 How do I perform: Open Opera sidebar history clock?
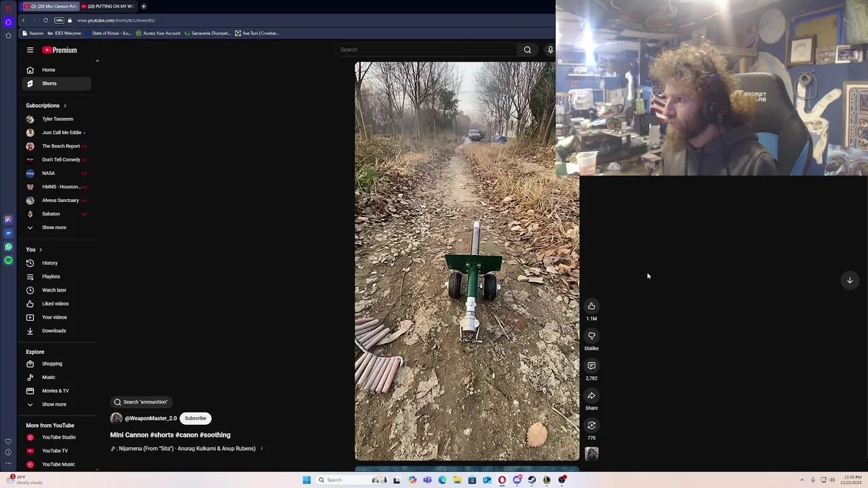(8, 452)
